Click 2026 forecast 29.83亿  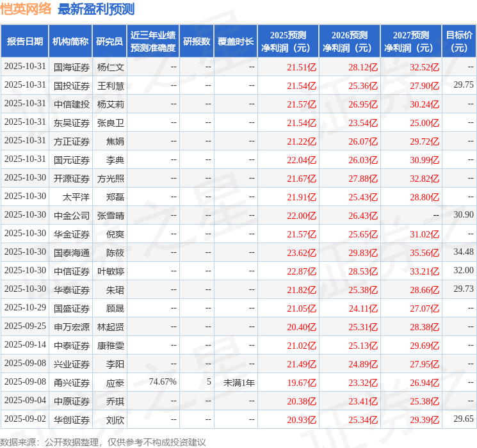pos(363,253)
